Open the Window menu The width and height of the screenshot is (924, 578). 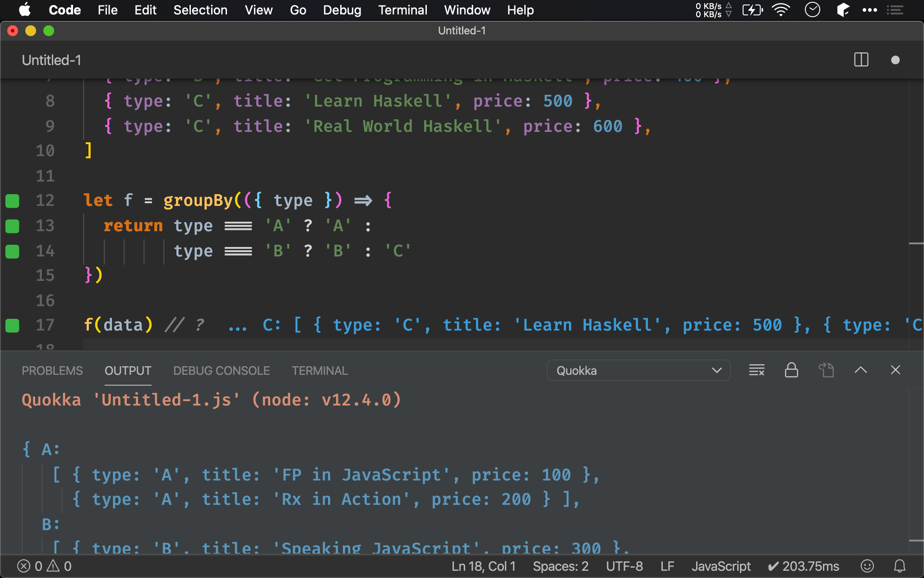point(467,10)
